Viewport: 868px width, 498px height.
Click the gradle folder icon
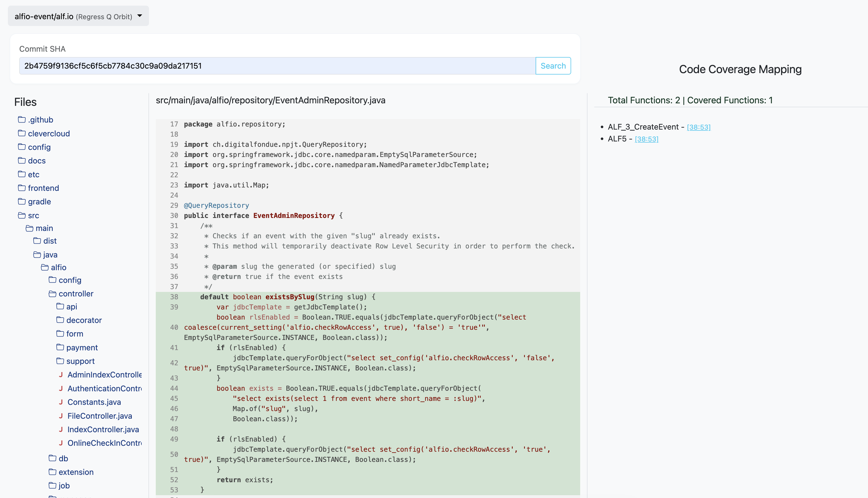(x=22, y=201)
